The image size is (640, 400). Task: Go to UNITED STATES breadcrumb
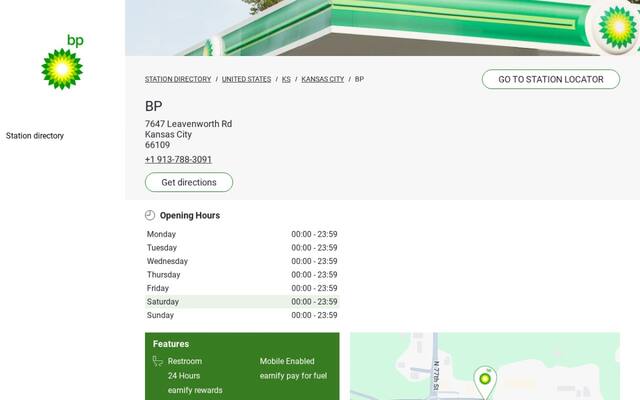click(247, 79)
